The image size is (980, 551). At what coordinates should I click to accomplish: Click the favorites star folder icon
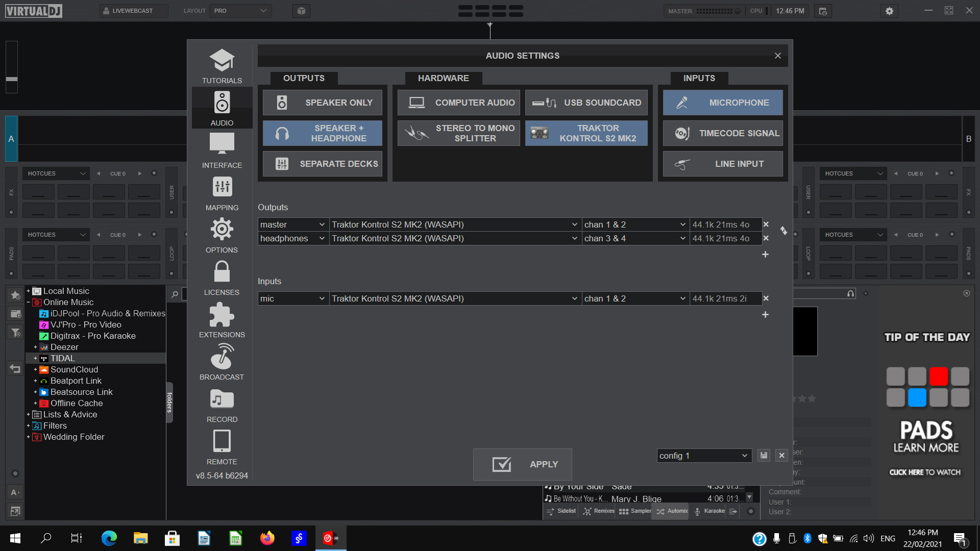15,295
